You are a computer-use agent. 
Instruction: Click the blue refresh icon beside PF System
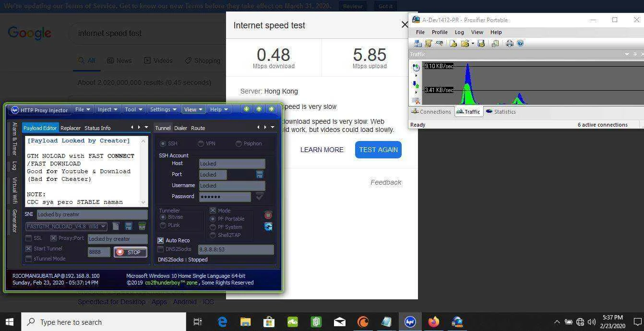[x=268, y=226]
